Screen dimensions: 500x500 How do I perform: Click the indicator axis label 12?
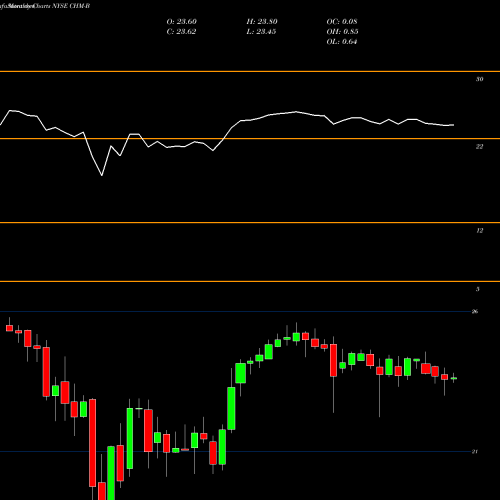click(x=479, y=231)
